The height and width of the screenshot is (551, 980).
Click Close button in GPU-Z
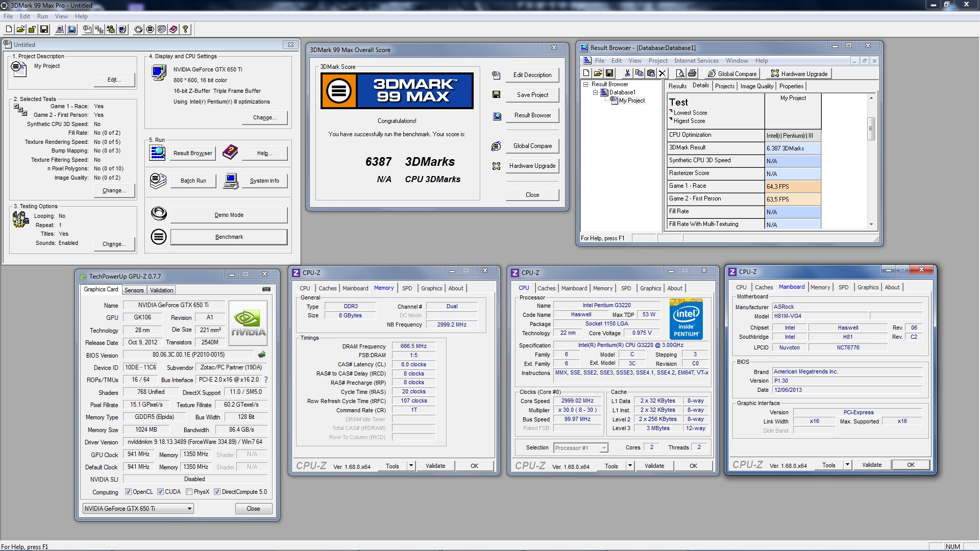tap(253, 509)
